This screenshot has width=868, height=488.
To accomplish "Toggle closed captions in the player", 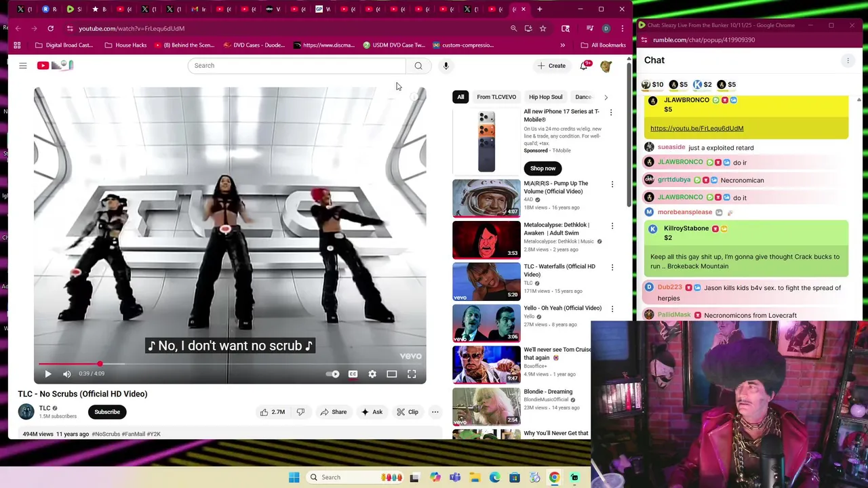I will [x=353, y=374].
